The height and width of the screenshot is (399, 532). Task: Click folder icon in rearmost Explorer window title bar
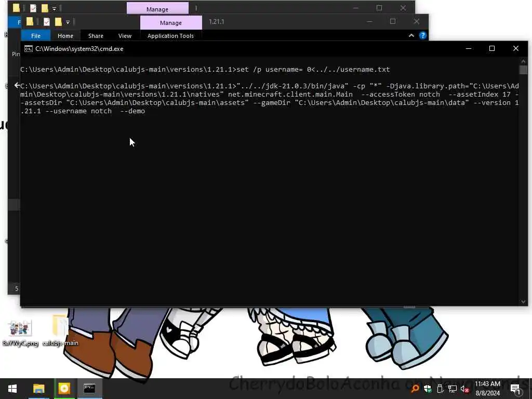tap(16, 8)
